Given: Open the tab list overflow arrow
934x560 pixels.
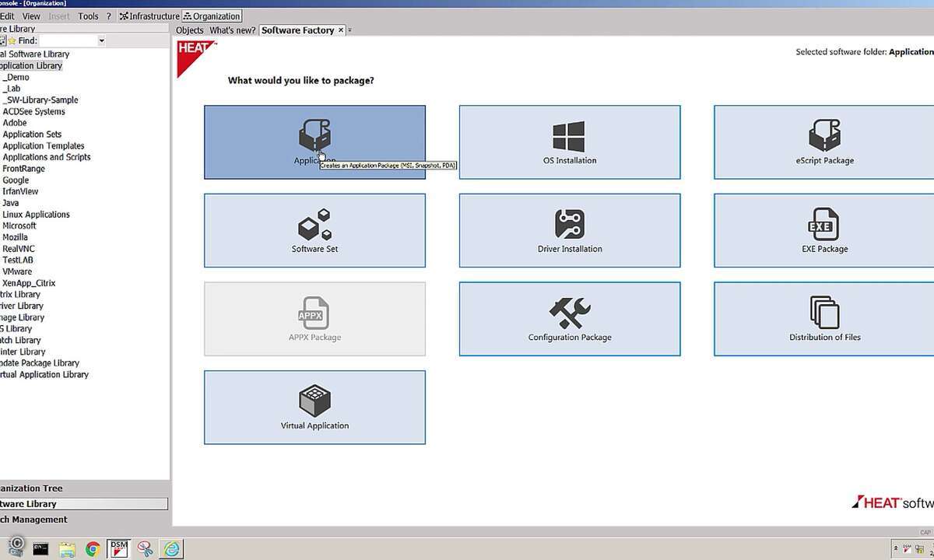Looking at the screenshot, I should tap(349, 30).
